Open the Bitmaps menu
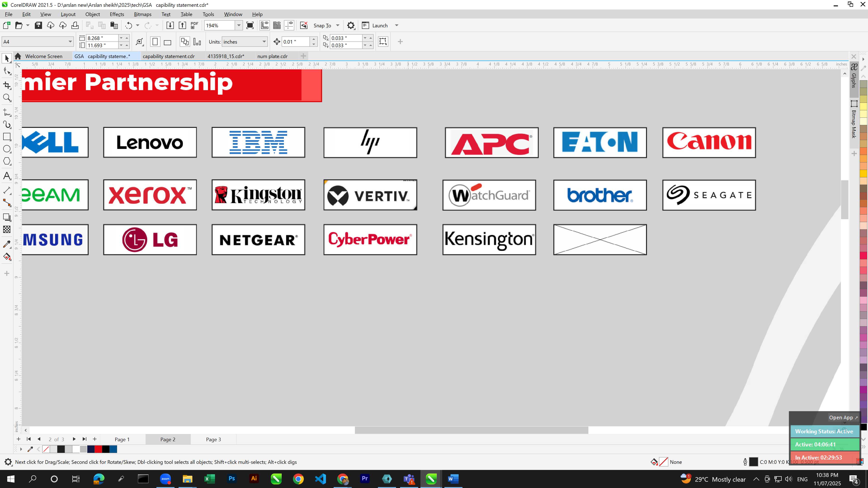This screenshot has width=868, height=488. (143, 14)
